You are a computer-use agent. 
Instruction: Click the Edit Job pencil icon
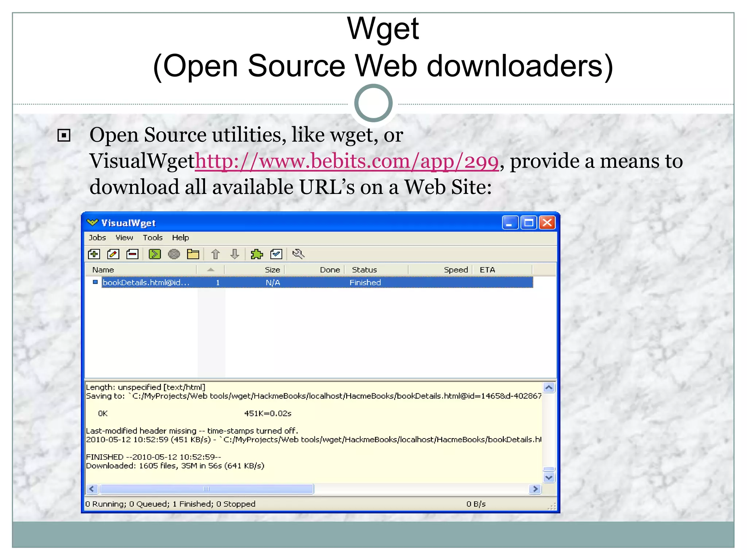click(113, 254)
